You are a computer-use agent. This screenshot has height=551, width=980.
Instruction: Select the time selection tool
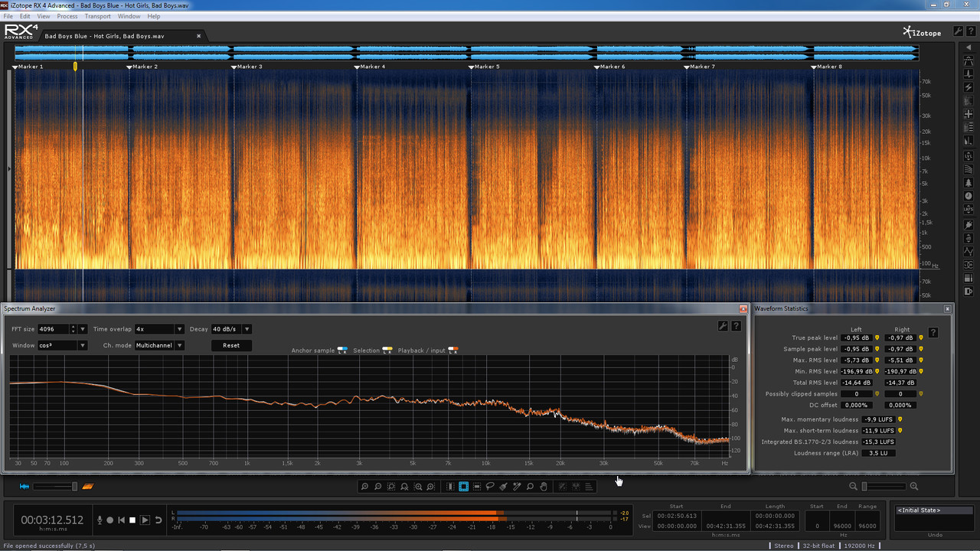coord(450,487)
